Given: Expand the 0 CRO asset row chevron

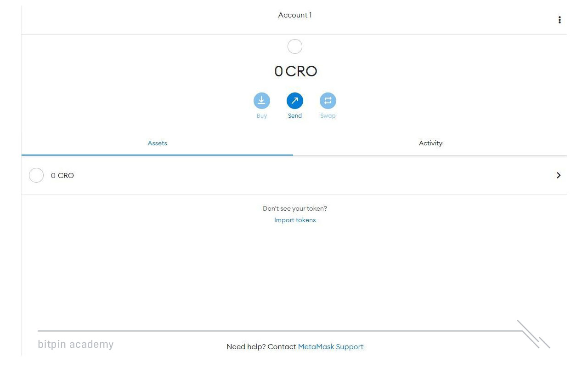Looking at the screenshot, I should (x=559, y=175).
